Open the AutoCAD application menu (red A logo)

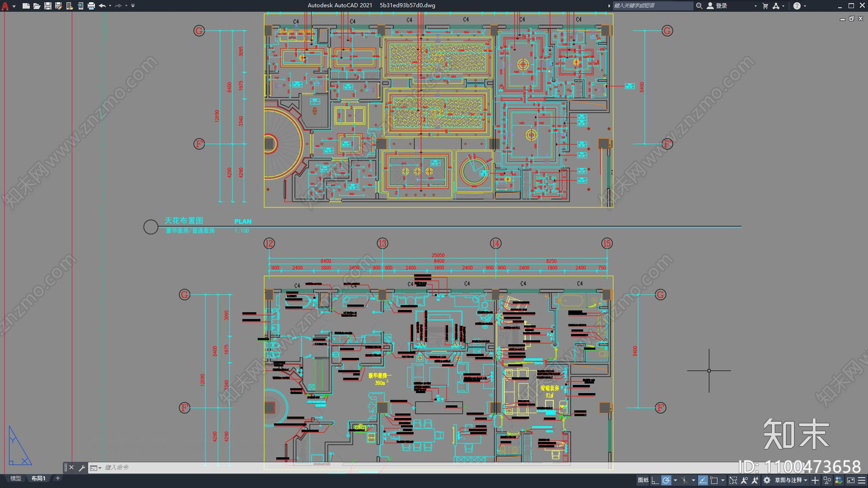(x=5, y=6)
